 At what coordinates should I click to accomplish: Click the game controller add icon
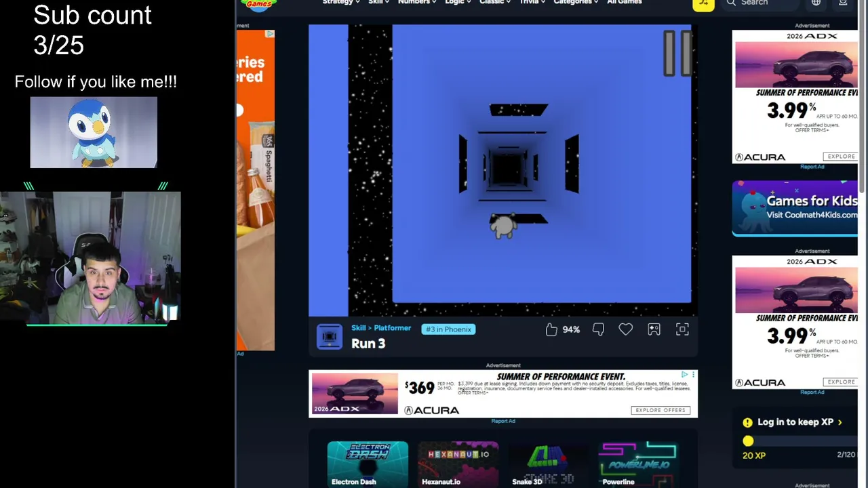(x=654, y=329)
